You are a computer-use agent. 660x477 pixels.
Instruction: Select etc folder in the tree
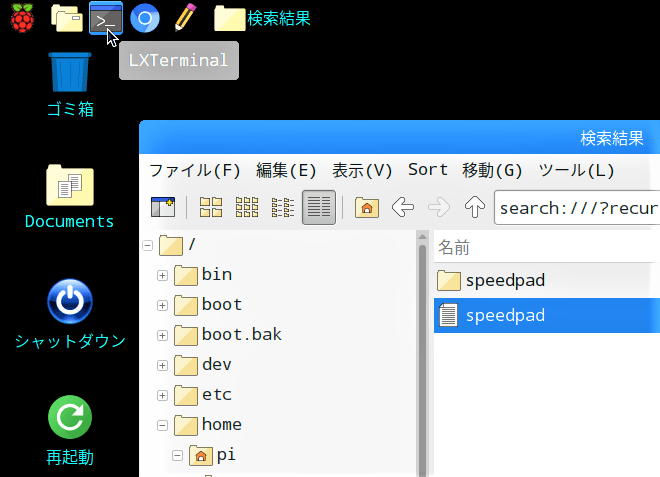pyautogui.click(x=203, y=395)
